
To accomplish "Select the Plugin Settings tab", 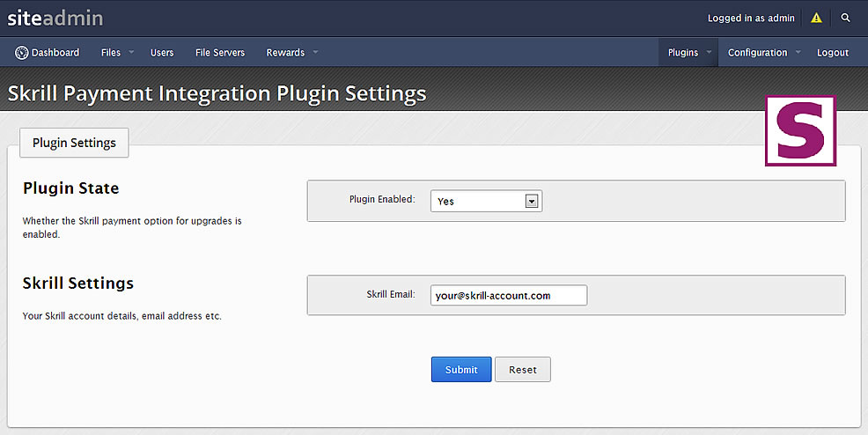I will click(x=74, y=143).
